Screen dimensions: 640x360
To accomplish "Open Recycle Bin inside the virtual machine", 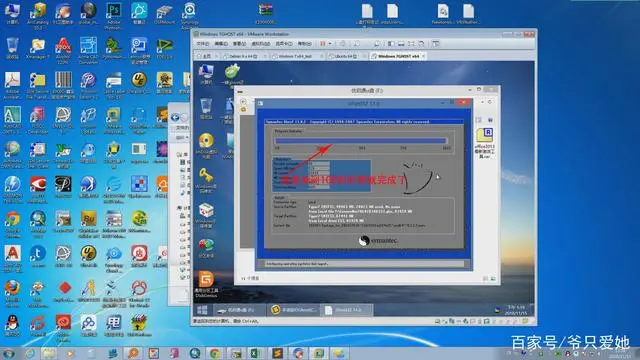I will pos(206,108).
